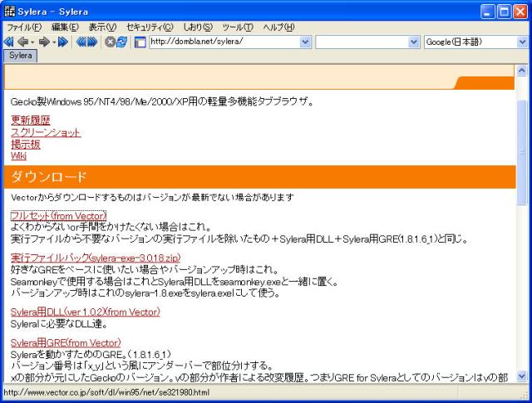Open the 表示(V) menu
The image size is (532, 403).
coord(102,27)
